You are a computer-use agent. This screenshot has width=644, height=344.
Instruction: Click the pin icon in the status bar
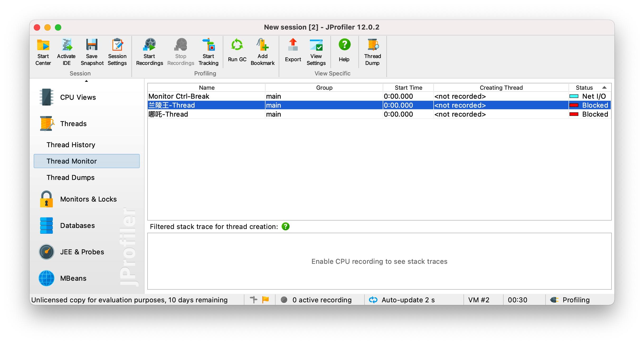pyautogui.click(x=253, y=299)
